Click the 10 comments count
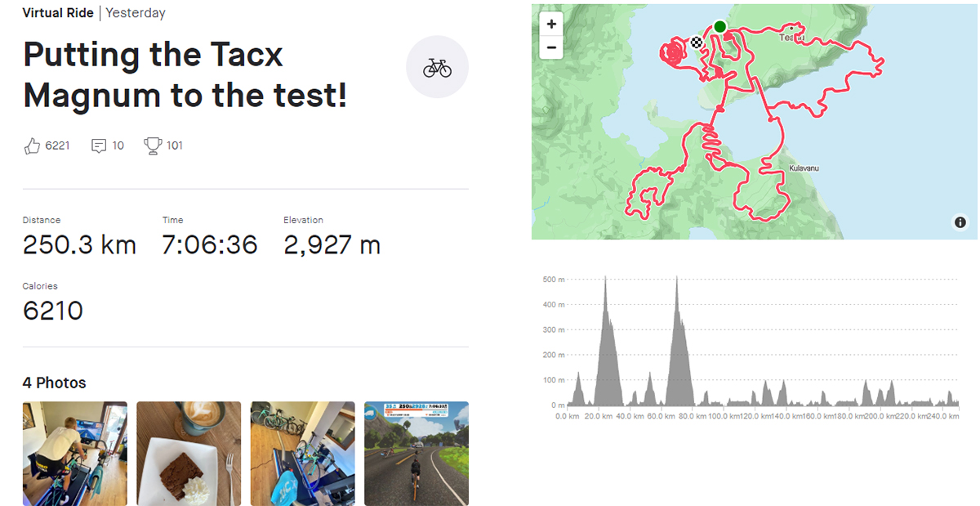The image size is (980, 506). pyautogui.click(x=118, y=146)
